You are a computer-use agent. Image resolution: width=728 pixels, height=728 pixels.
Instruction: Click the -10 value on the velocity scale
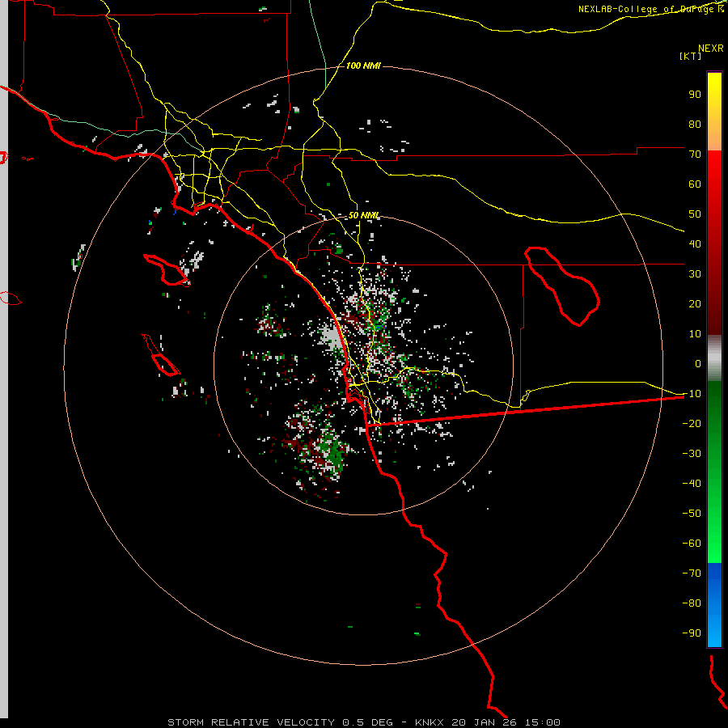click(x=692, y=394)
